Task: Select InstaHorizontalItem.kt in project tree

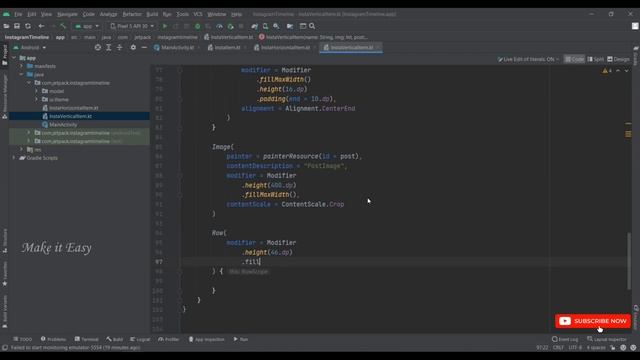Action: click(73, 108)
